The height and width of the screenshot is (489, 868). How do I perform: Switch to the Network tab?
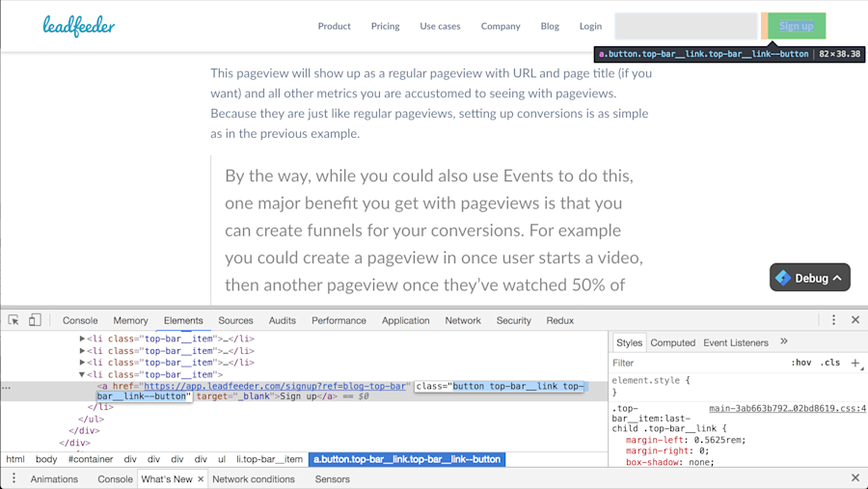(463, 320)
